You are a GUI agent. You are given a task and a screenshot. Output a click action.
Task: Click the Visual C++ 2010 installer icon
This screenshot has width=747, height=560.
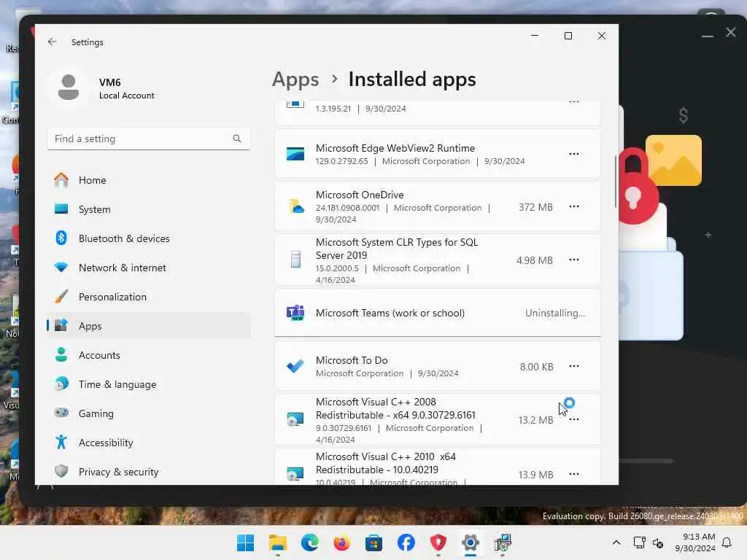[x=295, y=474]
